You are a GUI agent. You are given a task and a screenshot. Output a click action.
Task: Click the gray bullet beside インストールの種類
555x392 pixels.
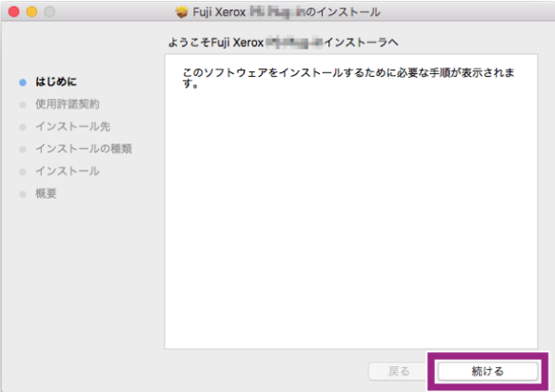click(x=22, y=149)
